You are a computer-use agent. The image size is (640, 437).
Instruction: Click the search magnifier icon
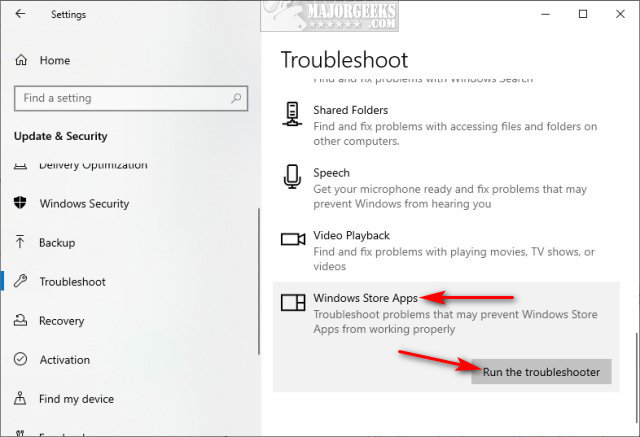point(236,98)
